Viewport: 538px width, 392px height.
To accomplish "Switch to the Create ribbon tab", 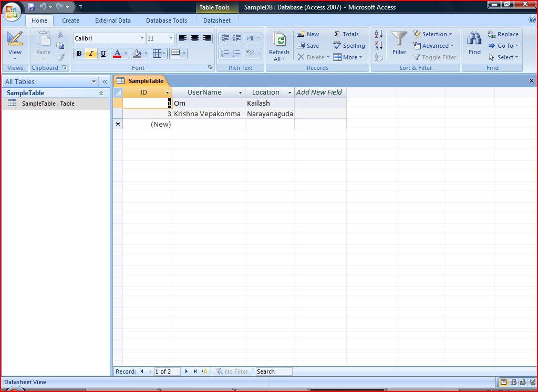I will [x=71, y=20].
